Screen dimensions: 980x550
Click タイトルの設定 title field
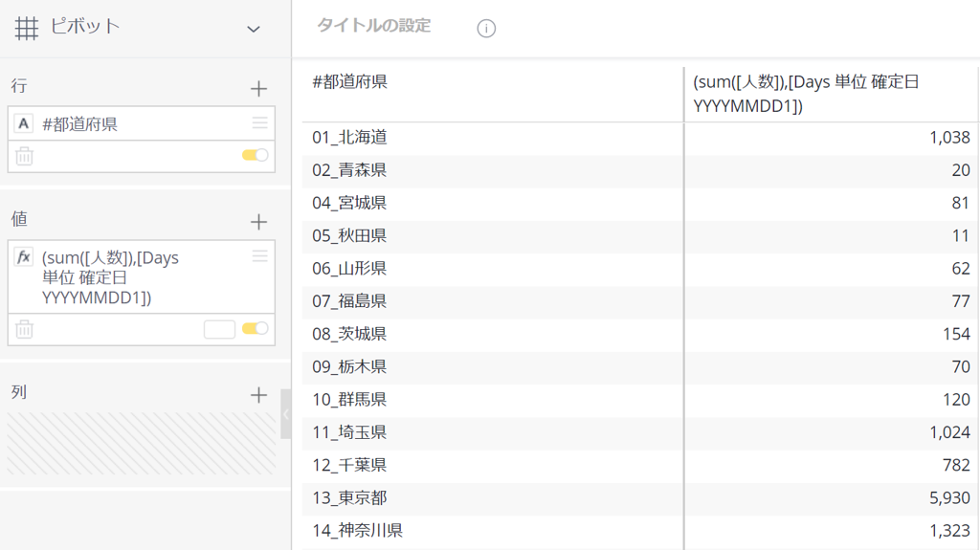(x=374, y=26)
